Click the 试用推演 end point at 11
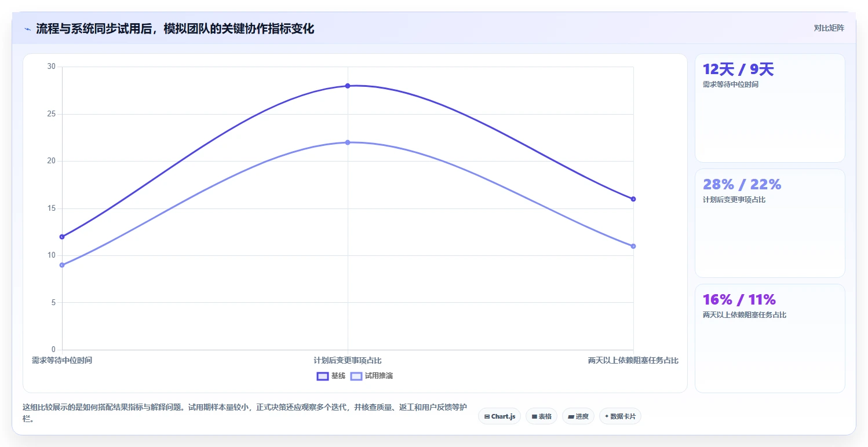Viewport: 868px width, 447px height. click(x=633, y=246)
